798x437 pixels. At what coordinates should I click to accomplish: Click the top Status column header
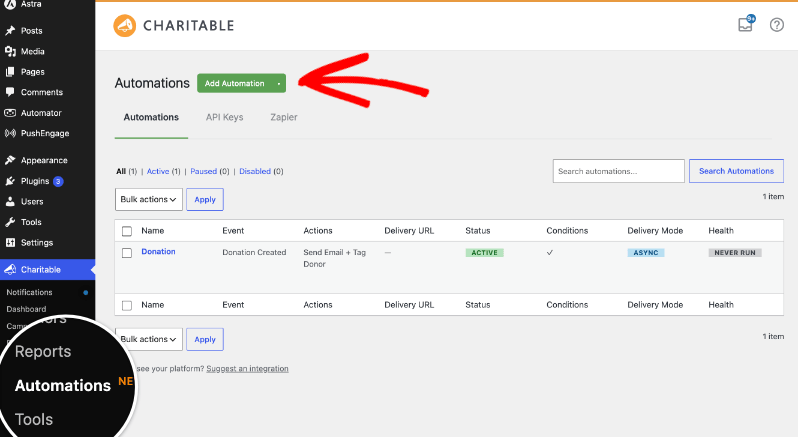click(x=478, y=230)
